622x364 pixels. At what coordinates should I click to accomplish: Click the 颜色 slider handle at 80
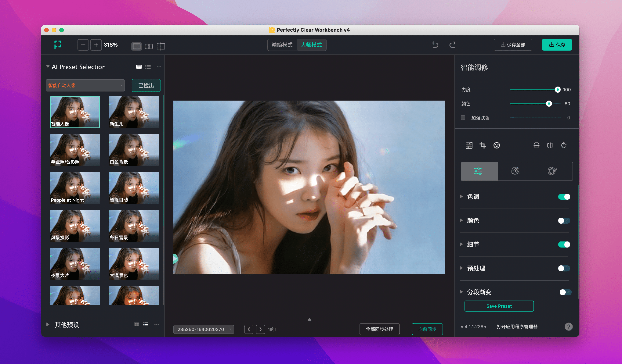pos(549,104)
